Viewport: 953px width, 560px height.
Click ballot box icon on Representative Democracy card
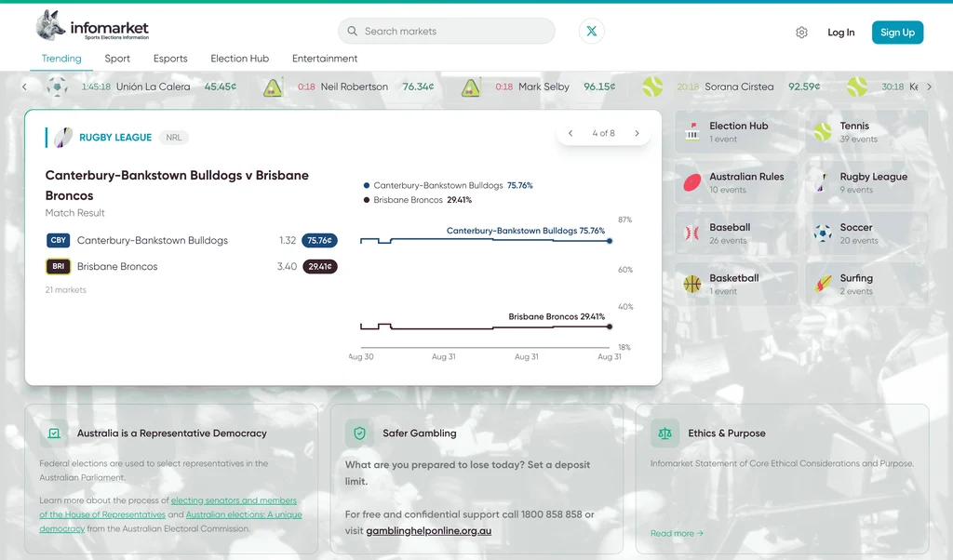[x=54, y=433]
